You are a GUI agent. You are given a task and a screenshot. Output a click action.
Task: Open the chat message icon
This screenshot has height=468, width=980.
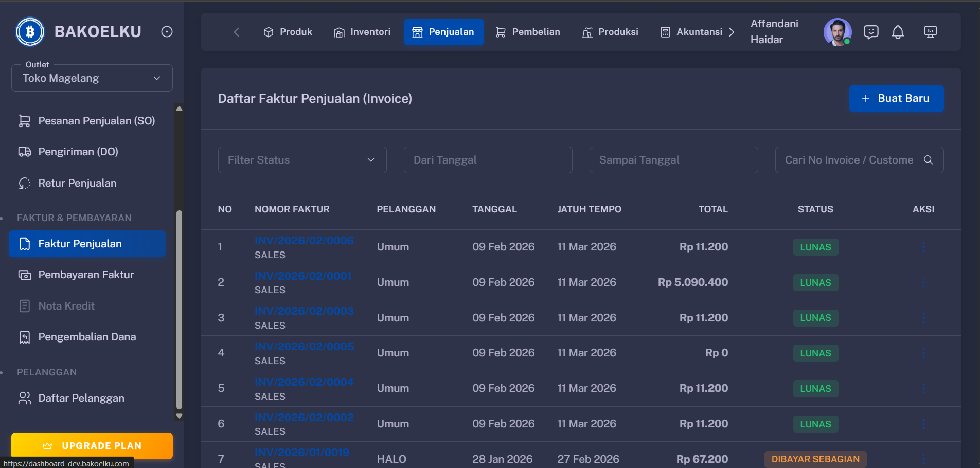(x=870, y=32)
